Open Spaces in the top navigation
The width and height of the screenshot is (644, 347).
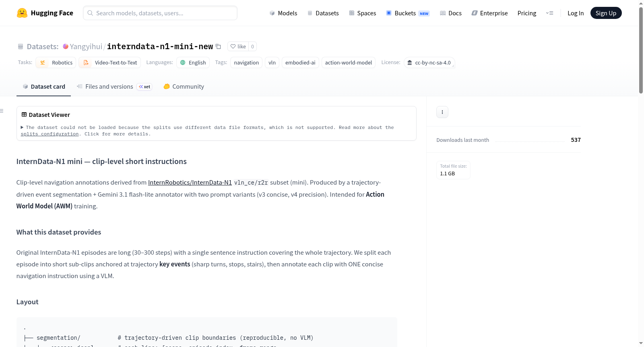(363, 13)
